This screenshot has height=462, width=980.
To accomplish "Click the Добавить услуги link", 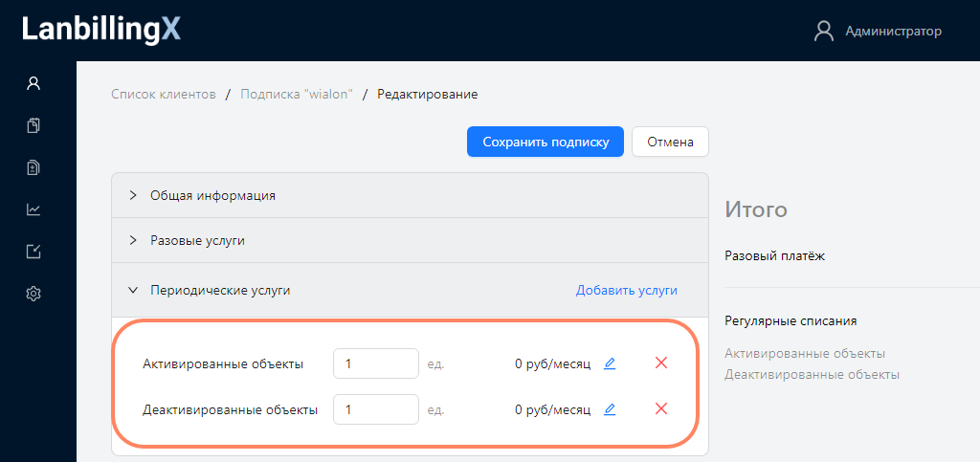I will (626, 290).
